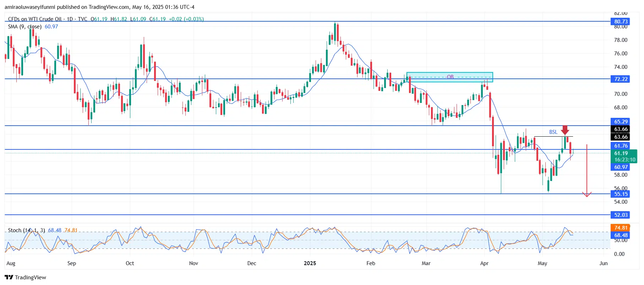644x285 pixels.
Task: Click the OB order block label
Action: (450, 77)
